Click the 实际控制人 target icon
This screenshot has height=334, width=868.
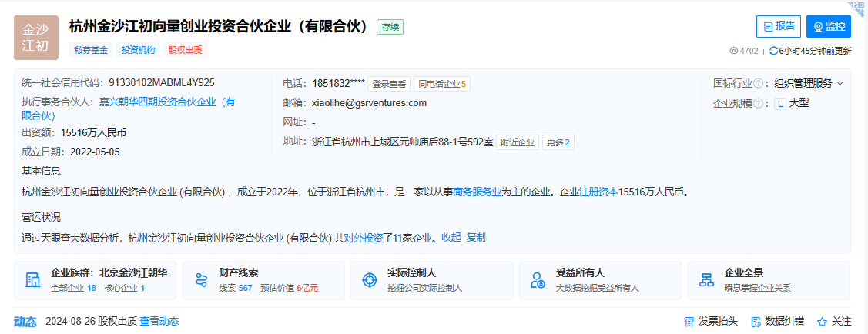tap(370, 280)
